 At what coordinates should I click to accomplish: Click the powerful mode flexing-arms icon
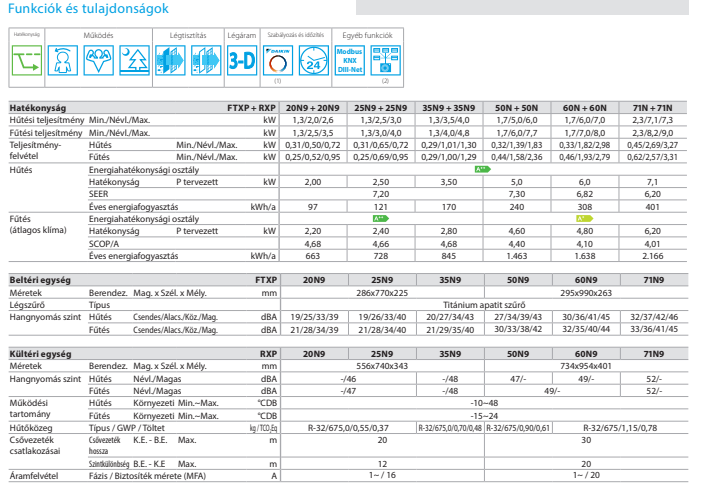(99, 60)
